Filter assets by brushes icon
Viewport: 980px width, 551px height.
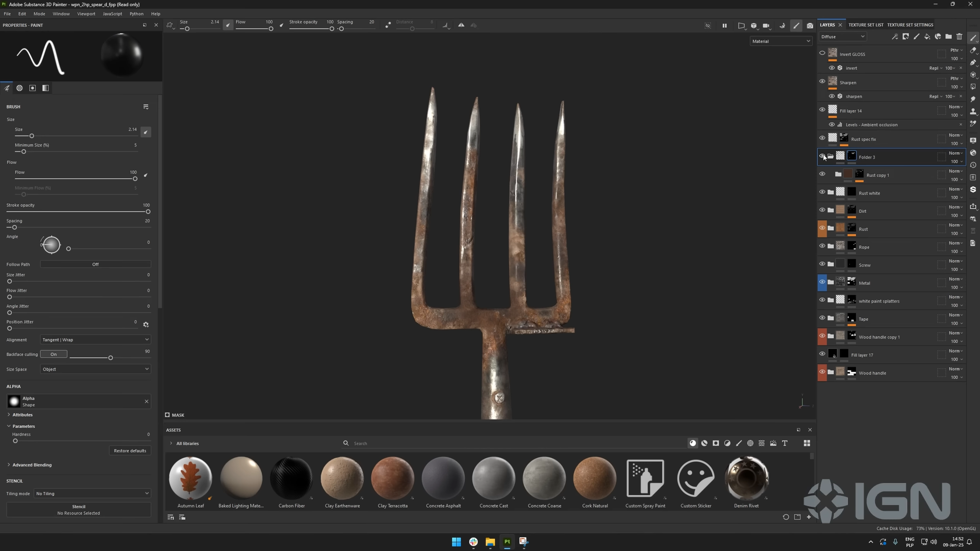click(x=739, y=443)
